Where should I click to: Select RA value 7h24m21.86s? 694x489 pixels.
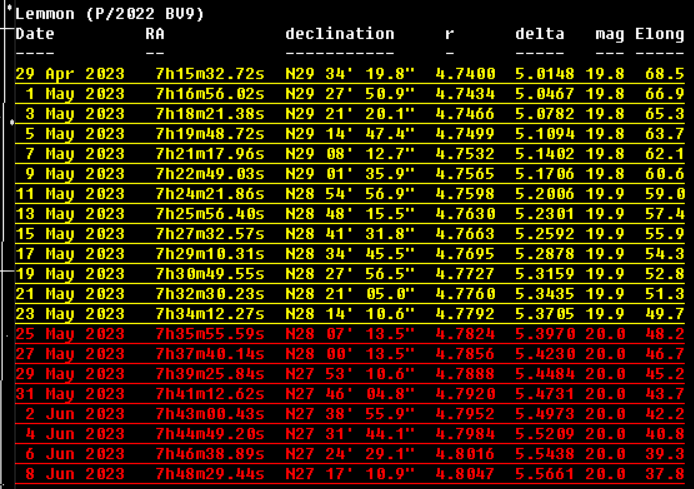pyautogui.click(x=210, y=193)
